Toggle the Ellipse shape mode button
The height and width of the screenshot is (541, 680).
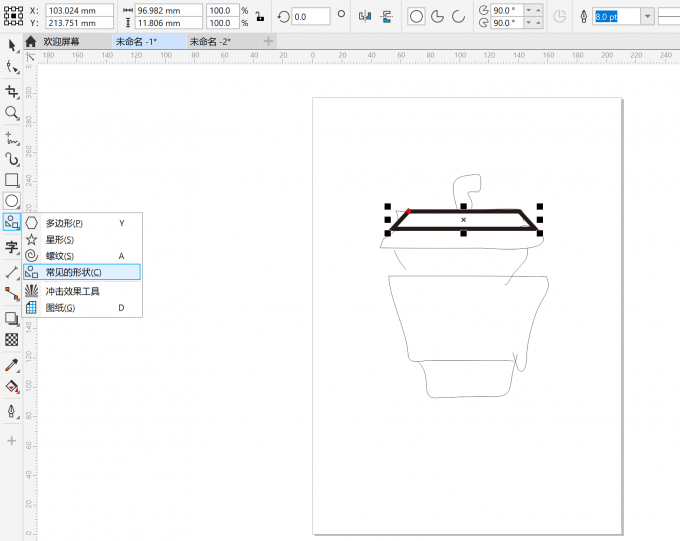pos(416,16)
